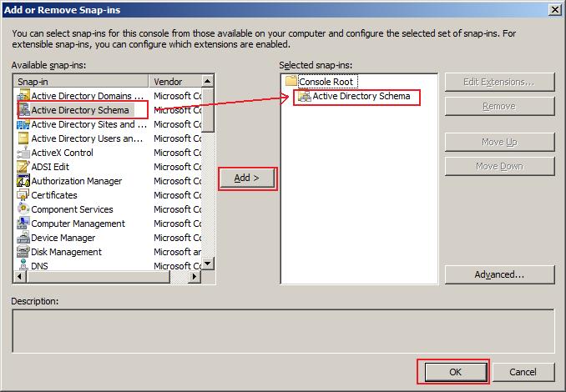Click the Active Directory Schema icon under Console Root

305,96
